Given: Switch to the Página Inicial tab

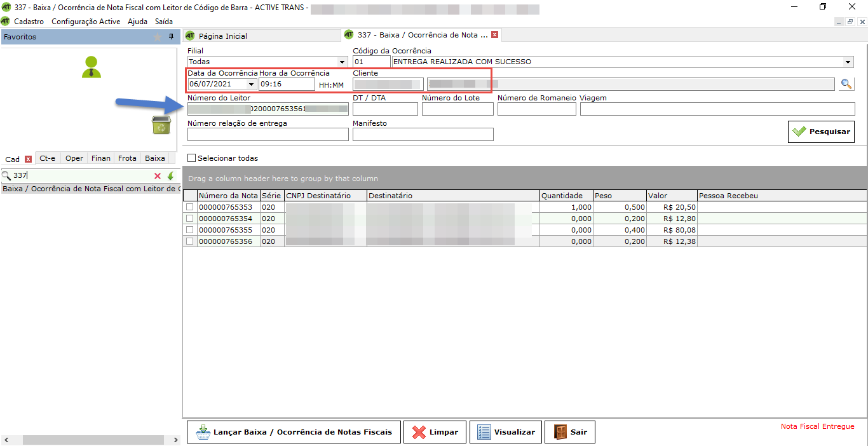Looking at the screenshot, I should pyautogui.click(x=222, y=36).
